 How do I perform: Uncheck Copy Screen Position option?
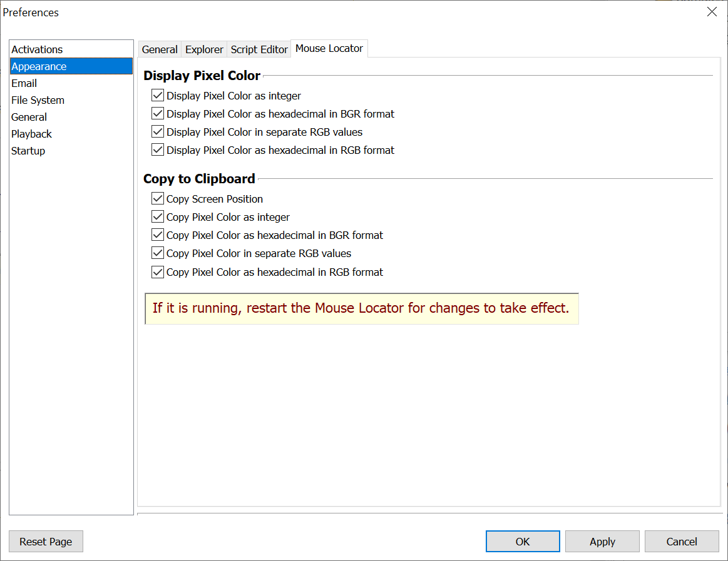158,199
